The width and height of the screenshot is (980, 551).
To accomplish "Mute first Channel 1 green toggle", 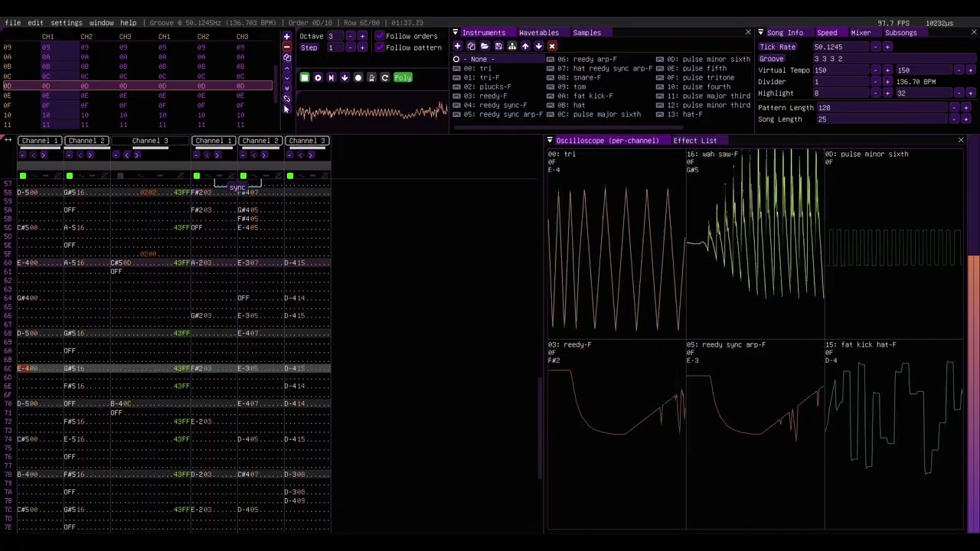I will [23, 176].
